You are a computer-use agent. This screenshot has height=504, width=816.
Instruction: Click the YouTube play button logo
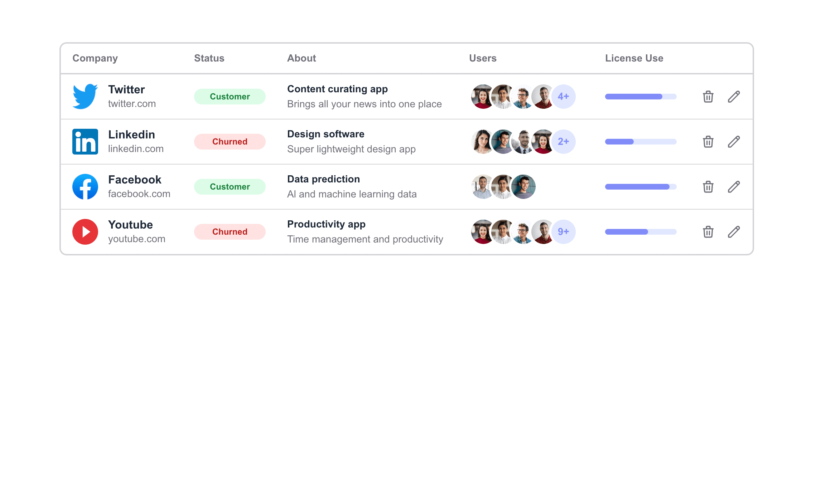point(85,231)
